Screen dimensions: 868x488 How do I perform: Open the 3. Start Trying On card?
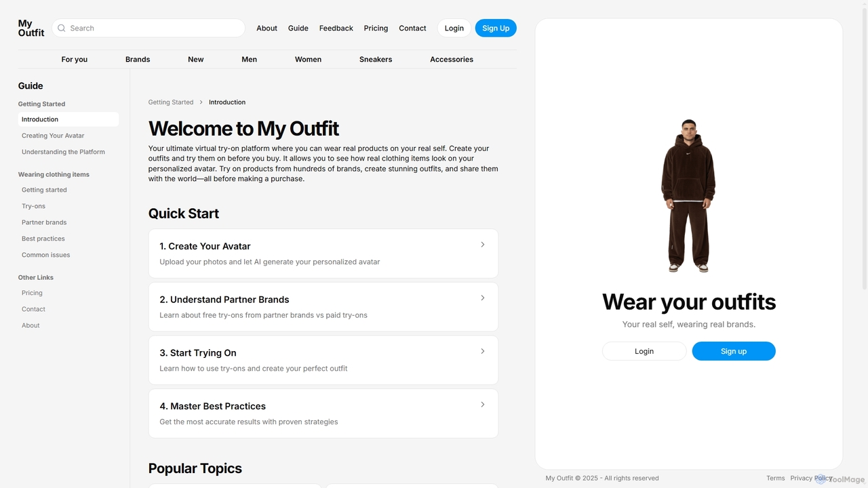point(323,360)
